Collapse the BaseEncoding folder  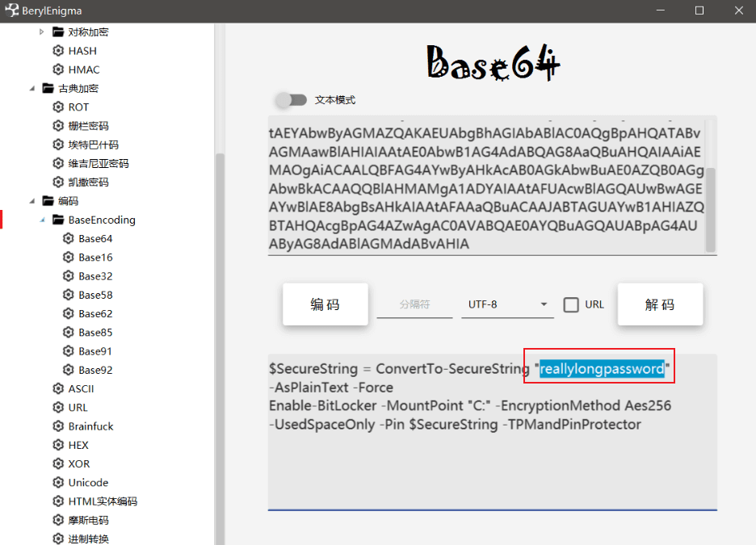[42, 220]
